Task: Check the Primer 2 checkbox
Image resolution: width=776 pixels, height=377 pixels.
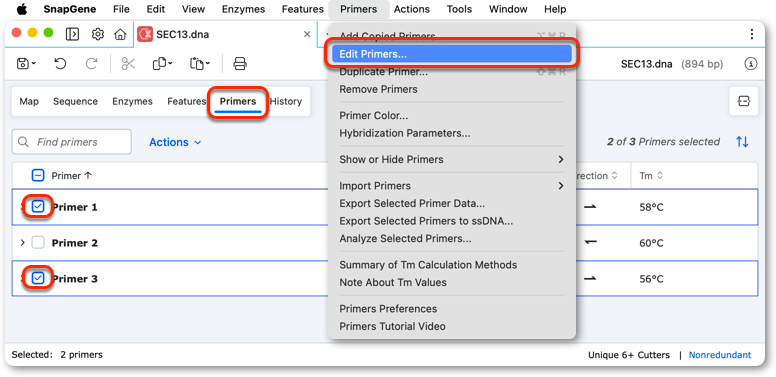Action: pos(38,243)
